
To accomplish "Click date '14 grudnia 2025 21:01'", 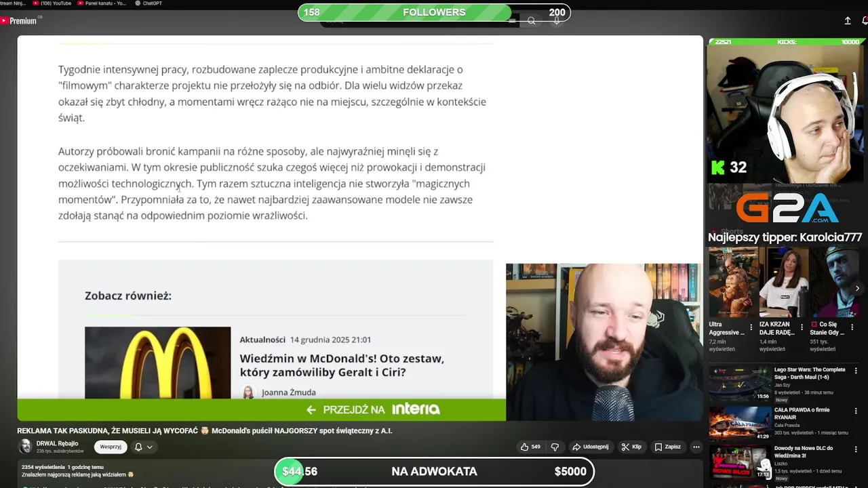I will click(330, 340).
